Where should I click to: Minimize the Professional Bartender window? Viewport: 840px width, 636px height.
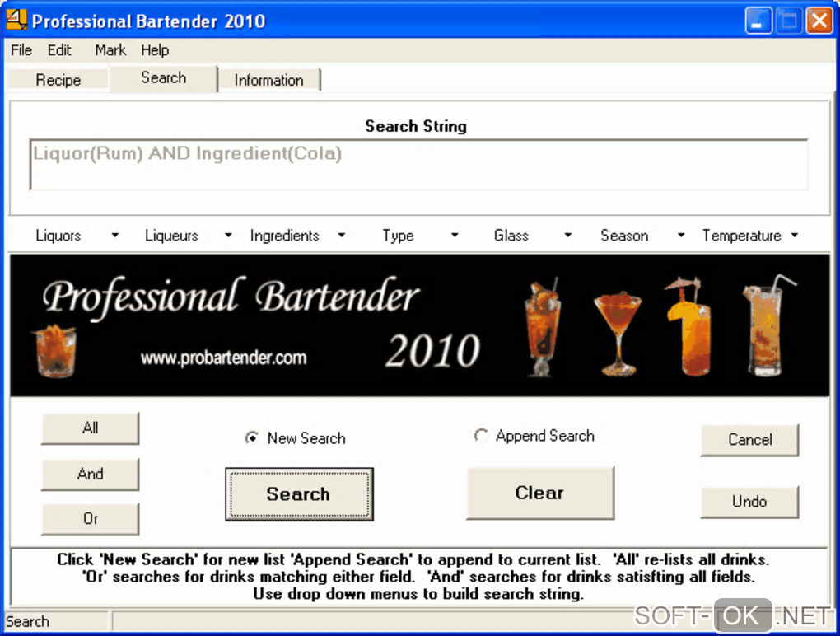pyautogui.click(x=758, y=21)
